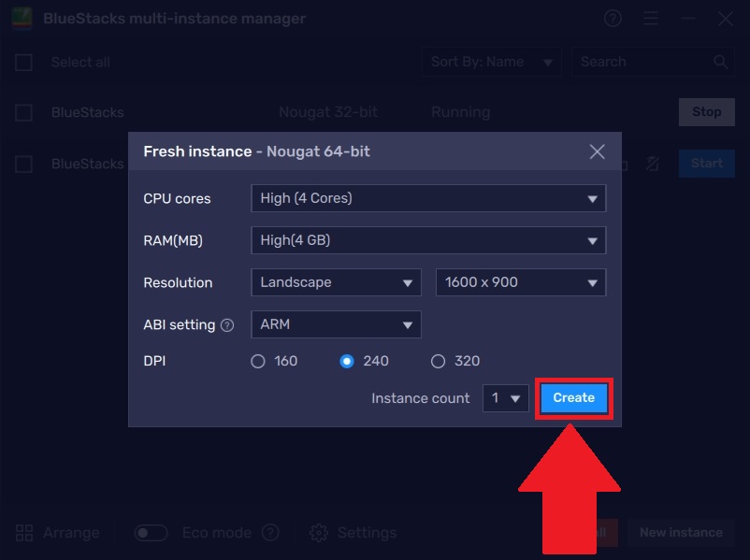Screen dimensions: 750x560
Task: Open the help icon in title bar
Action: [x=613, y=19]
